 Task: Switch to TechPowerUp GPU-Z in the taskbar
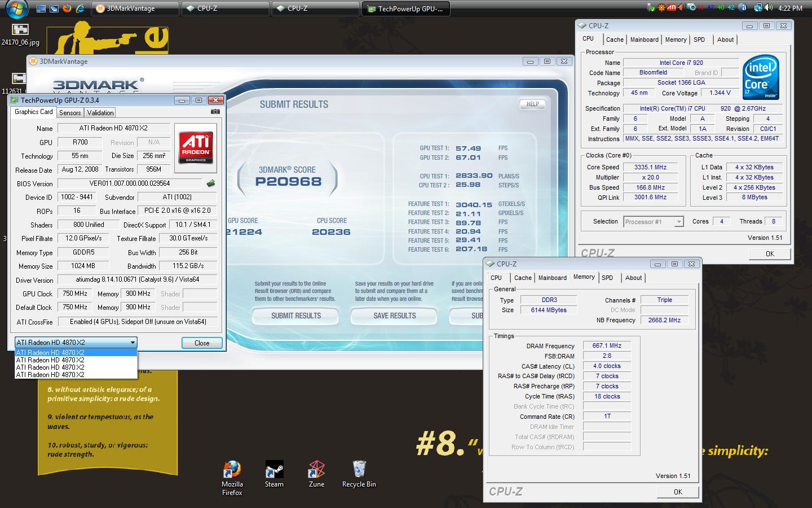[x=406, y=8]
